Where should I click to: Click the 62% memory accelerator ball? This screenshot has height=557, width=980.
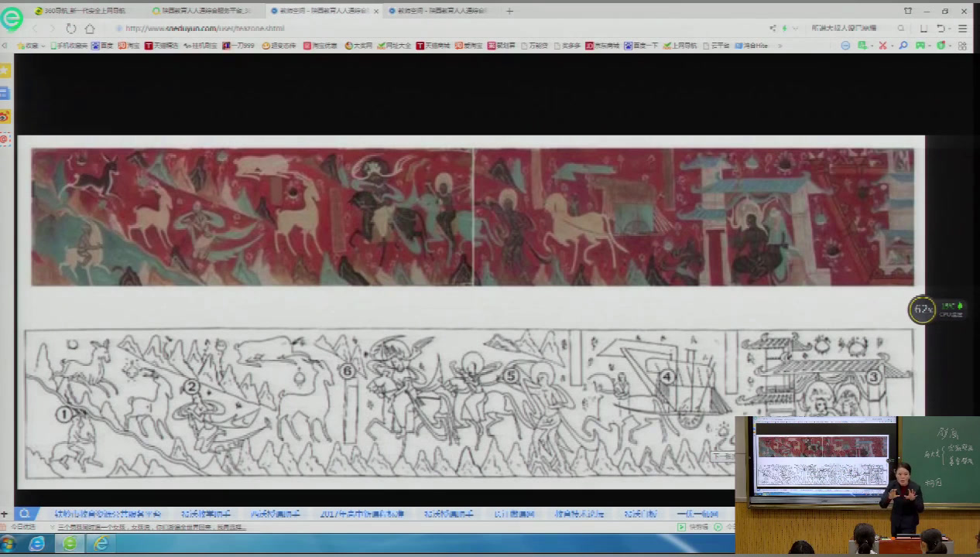(x=922, y=309)
